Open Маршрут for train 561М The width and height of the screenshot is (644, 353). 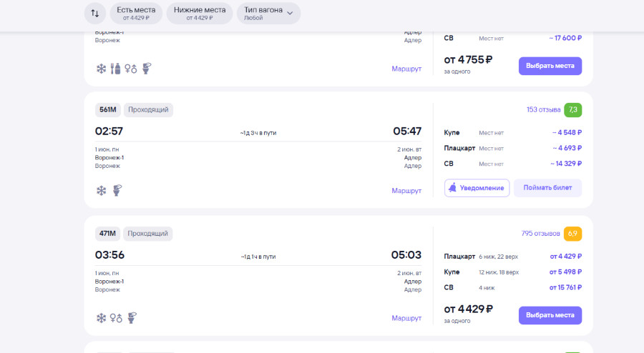click(x=406, y=191)
